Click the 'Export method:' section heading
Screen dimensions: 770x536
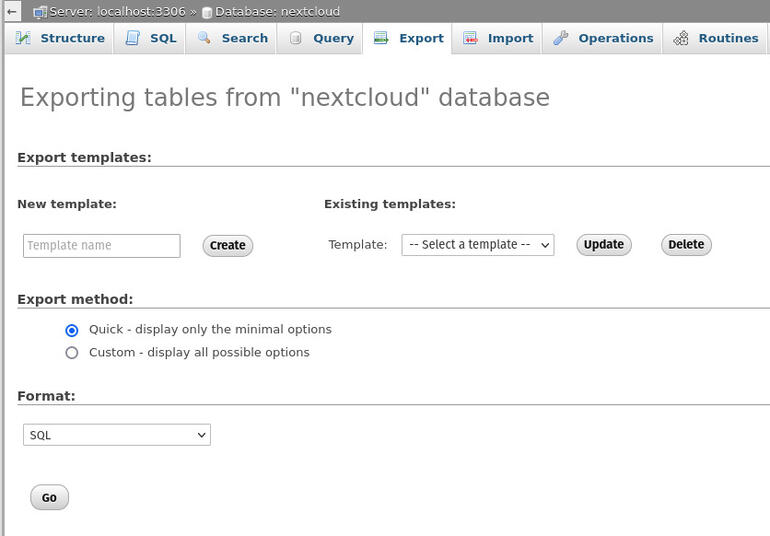pos(75,299)
